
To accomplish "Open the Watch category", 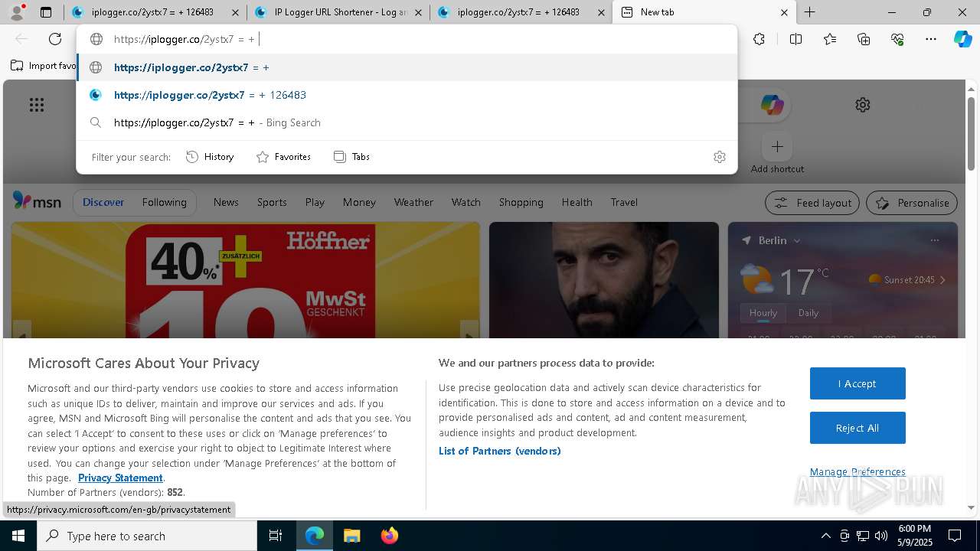I will point(466,202).
